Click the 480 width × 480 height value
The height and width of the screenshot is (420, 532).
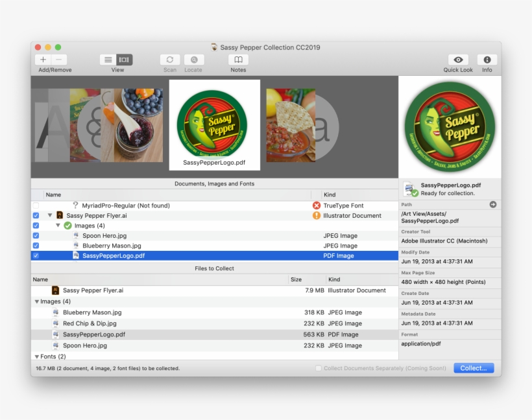pos(443,282)
